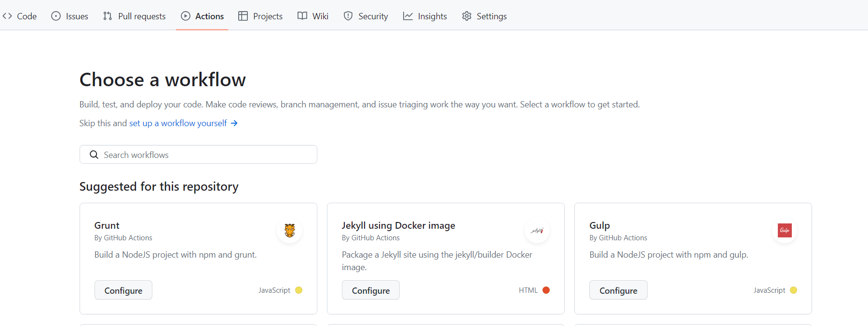This screenshot has height=326, width=868.
Task: Open the Issues tab
Action: 70,16
